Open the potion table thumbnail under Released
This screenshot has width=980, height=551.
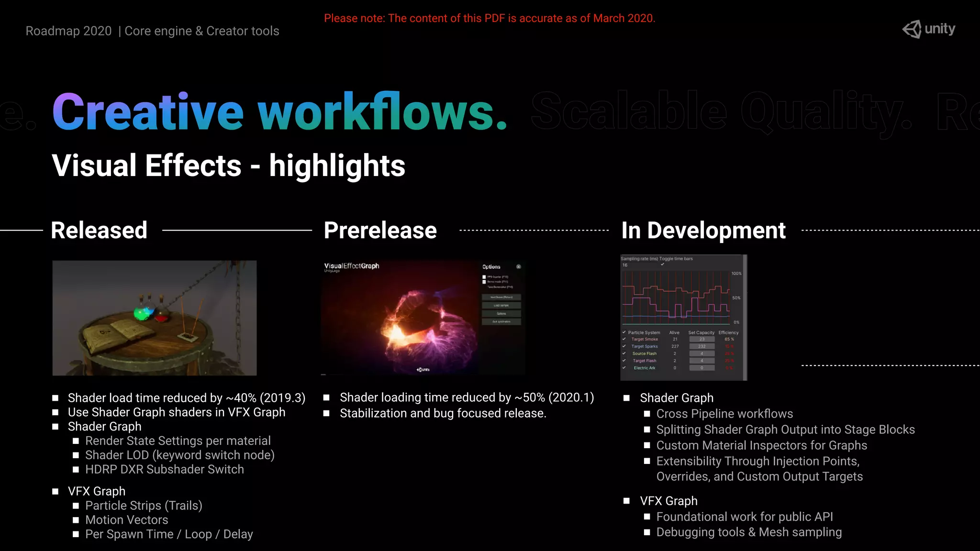[155, 318]
